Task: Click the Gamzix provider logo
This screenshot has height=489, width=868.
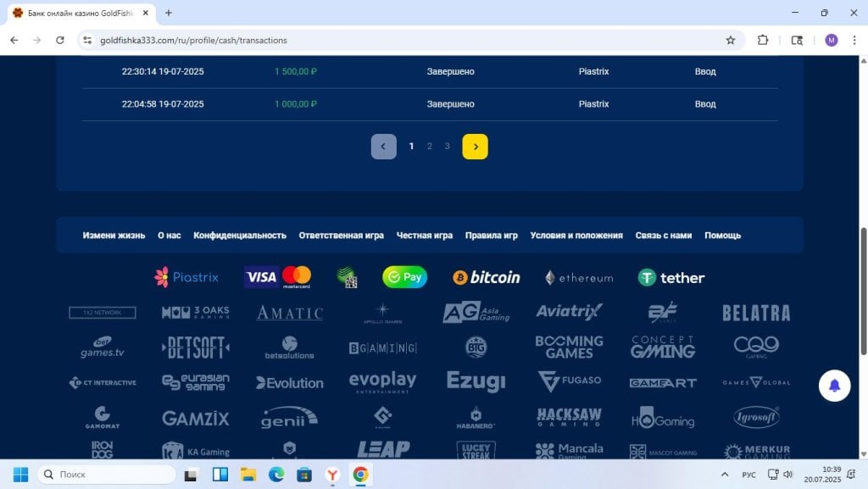Action: point(196,418)
